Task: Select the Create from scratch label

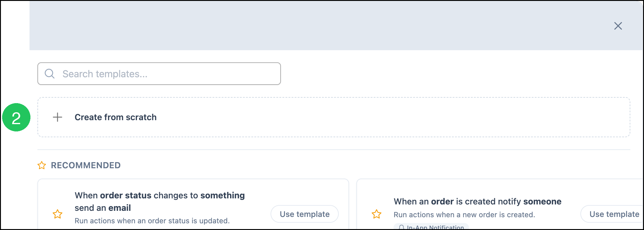Action: (116, 117)
